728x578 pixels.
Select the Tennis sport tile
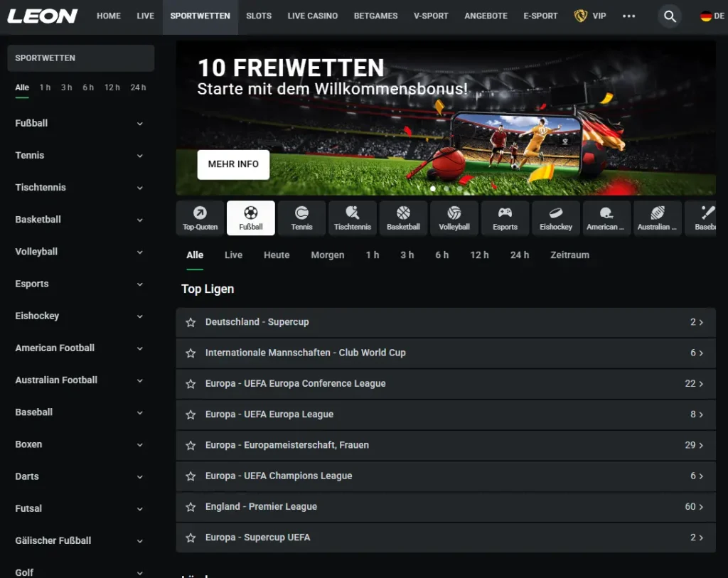point(301,218)
